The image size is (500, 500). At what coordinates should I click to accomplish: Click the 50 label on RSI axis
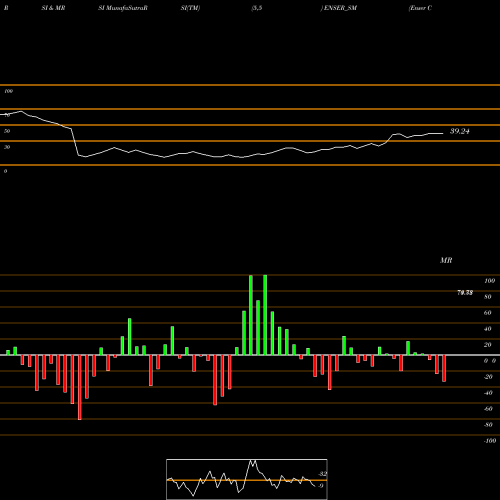pos(7,131)
